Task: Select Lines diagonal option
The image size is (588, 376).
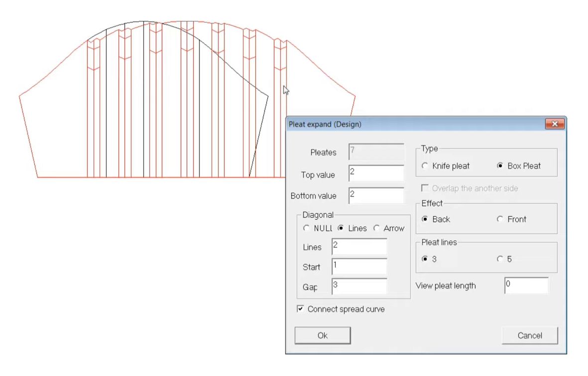Action: point(341,228)
